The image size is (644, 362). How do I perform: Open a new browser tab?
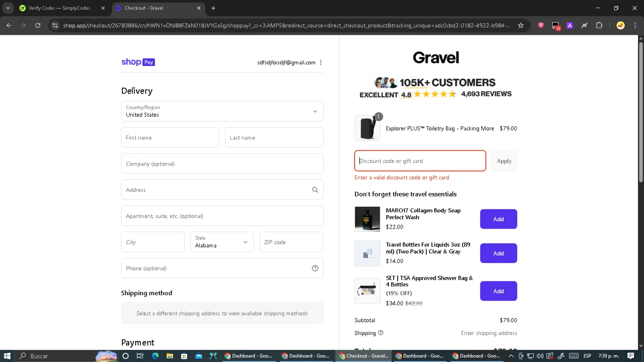pyautogui.click(x=213, y=8)
